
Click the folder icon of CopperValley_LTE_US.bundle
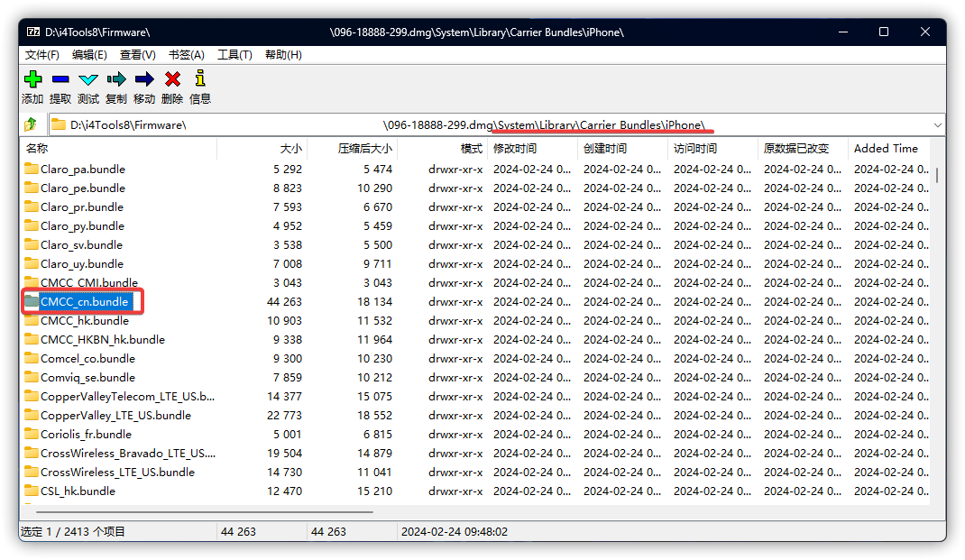click(32, 415)
